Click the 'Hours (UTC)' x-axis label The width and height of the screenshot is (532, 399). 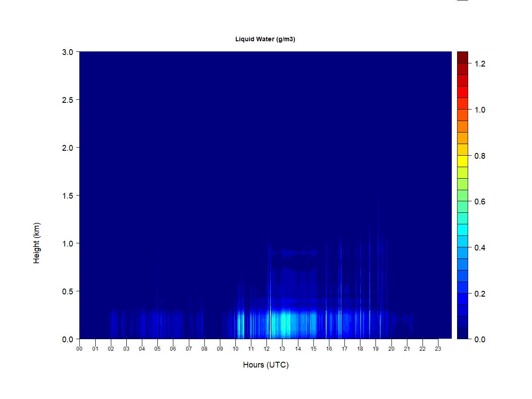(266, 365)
